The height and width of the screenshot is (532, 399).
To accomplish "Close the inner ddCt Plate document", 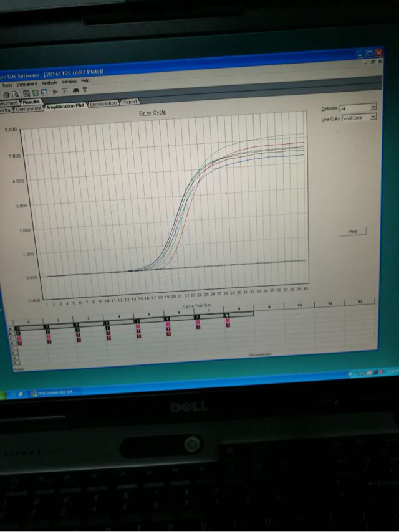I will [380, 62].
